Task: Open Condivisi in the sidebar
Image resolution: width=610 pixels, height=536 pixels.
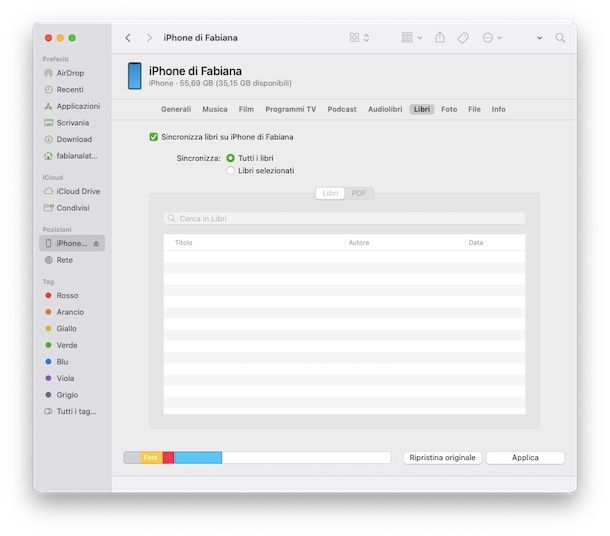Action: tap(70, 208)
